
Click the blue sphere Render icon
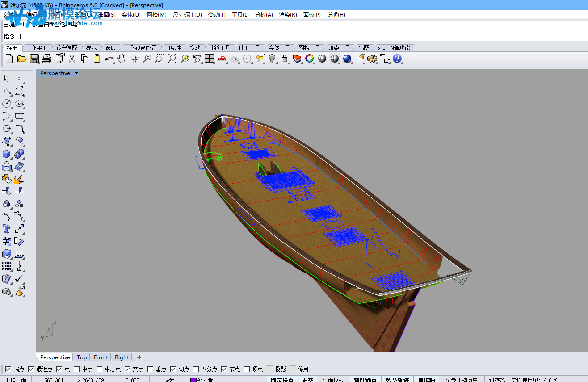pyautogui.click(x=347, y=59)
